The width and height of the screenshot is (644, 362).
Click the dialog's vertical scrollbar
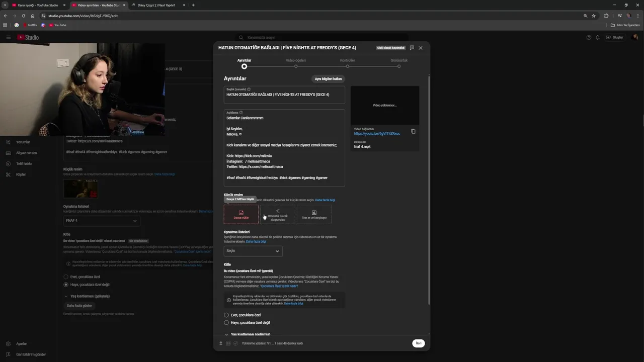pos(429,190)
